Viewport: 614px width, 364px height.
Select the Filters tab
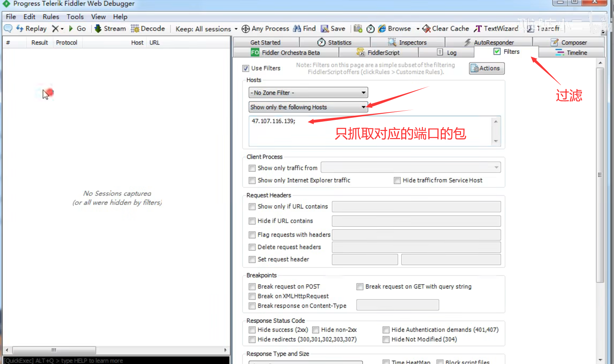point(506,52)
